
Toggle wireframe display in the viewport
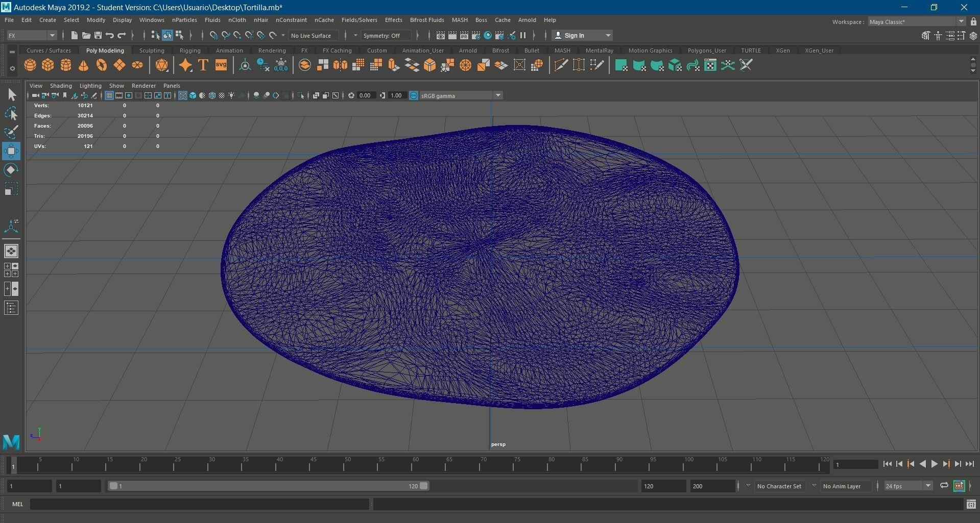click(x=183, y=95)
